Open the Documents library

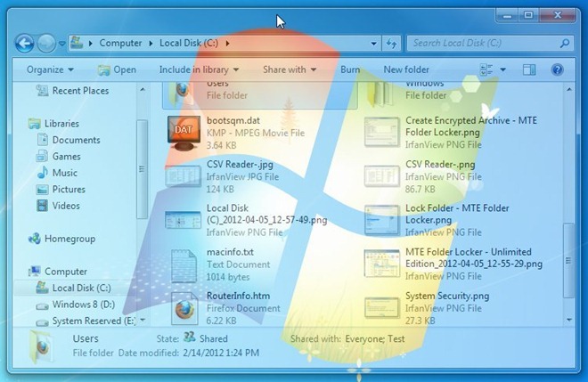[x=69, y=140]
